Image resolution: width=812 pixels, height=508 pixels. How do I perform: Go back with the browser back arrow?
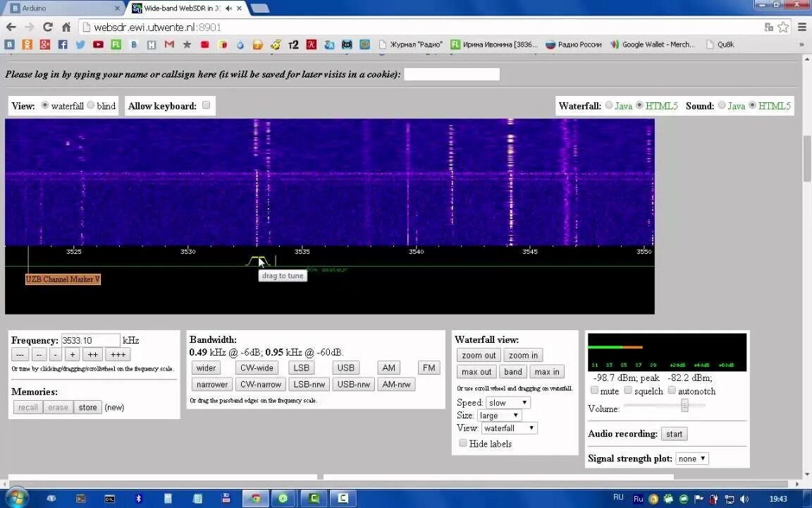pos(11,27)
